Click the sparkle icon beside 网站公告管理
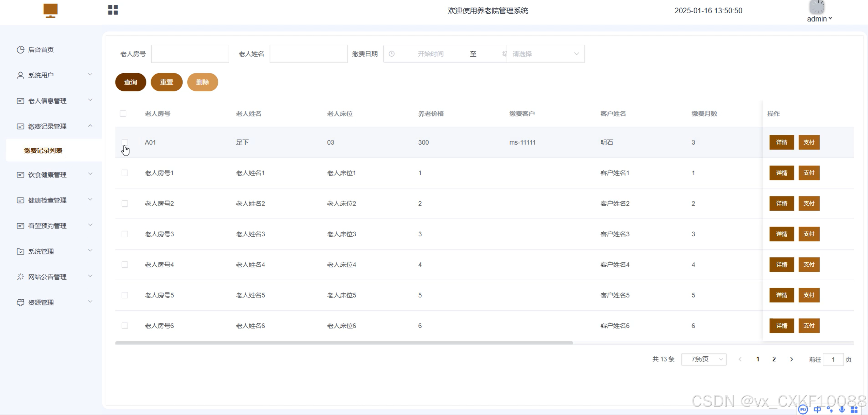 tap(20, 277)
